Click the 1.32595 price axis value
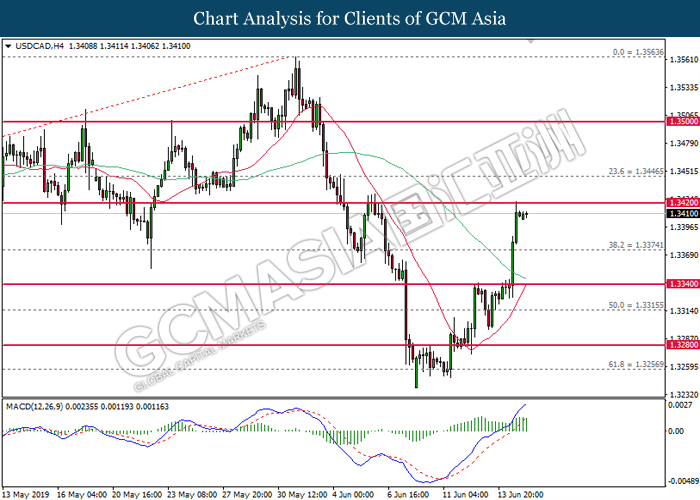Viewport: 700px width, 500px height. click(x=684, y=367)
